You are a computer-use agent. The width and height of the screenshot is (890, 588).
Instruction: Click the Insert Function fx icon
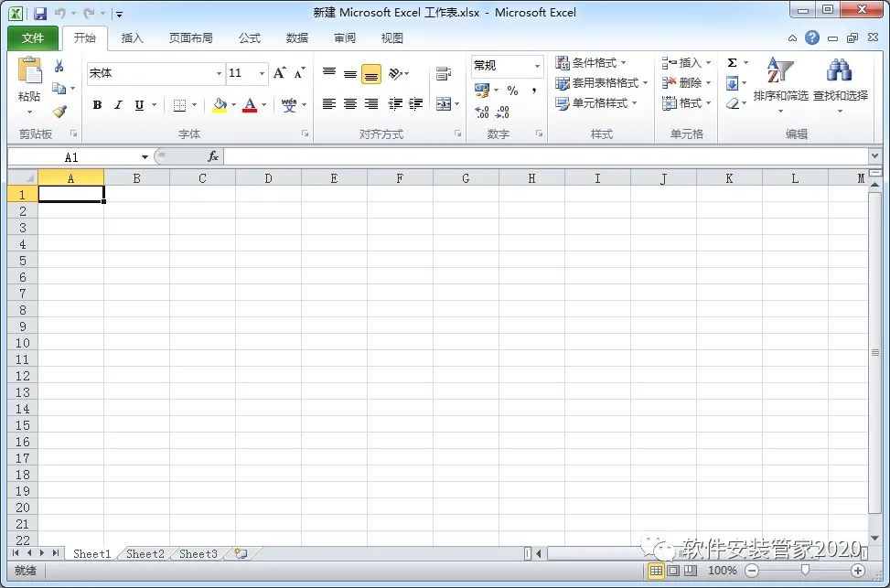coord(213,156)
